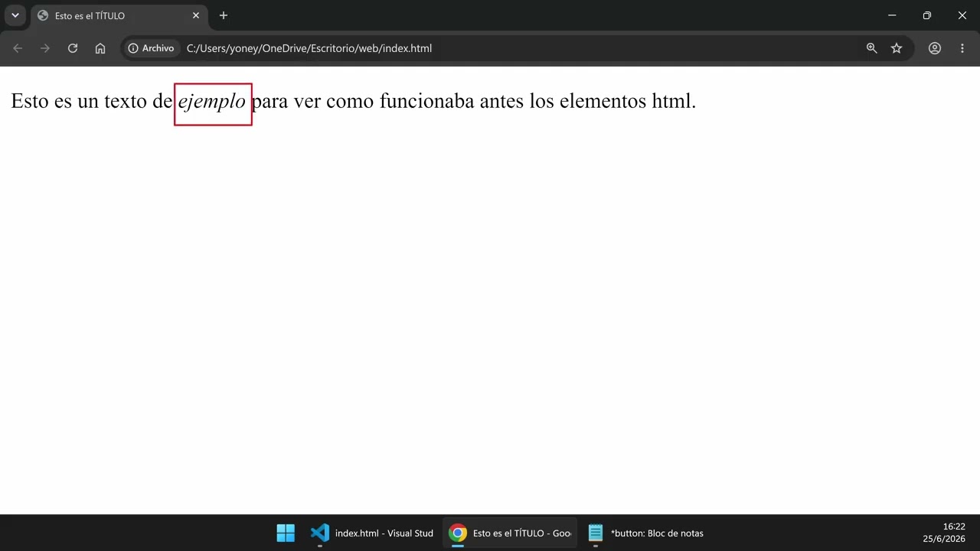Select the 'Esto es el TÍTULO' tab
This screenshot has width=980, height=551.
(119, 15)
